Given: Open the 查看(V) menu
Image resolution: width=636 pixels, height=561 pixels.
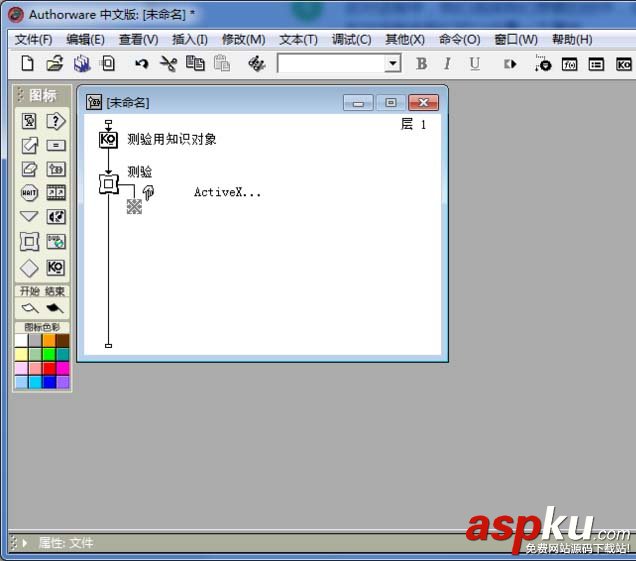Looking at the screenshot, I should [138, 40].
